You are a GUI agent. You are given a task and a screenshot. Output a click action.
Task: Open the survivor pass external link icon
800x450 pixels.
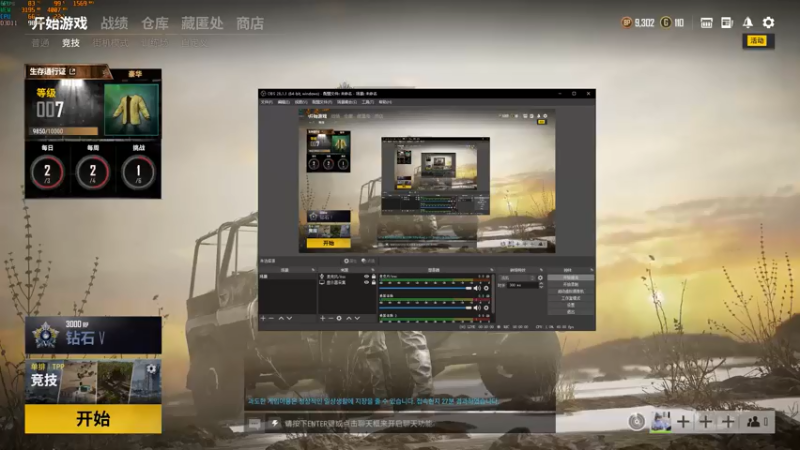pos(72,71)
